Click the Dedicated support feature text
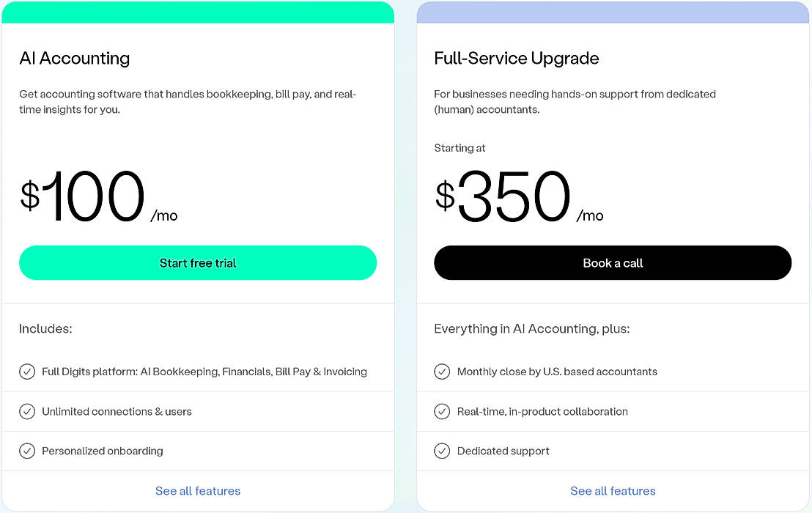Image resolution: width=812 pixels, height=513 pixels. (x=503, y=451)
